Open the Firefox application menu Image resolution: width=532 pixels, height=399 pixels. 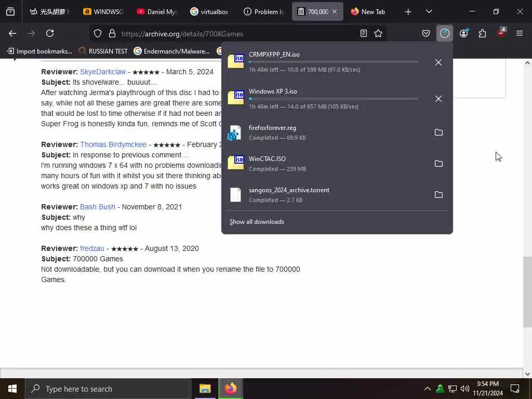click(x=520, y=34)
